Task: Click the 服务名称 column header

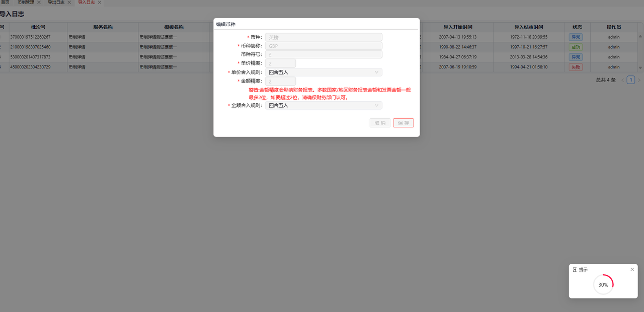Action: coord(103,27)
